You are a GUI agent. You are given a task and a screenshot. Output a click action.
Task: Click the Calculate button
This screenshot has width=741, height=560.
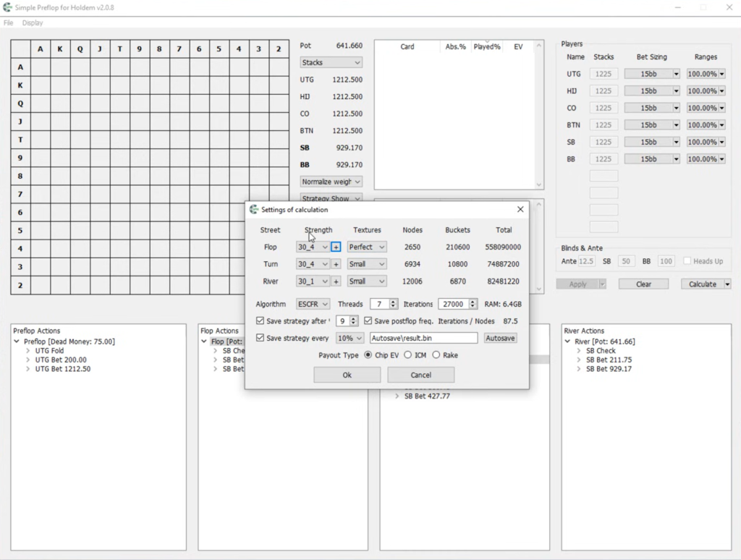pos(702,284)
